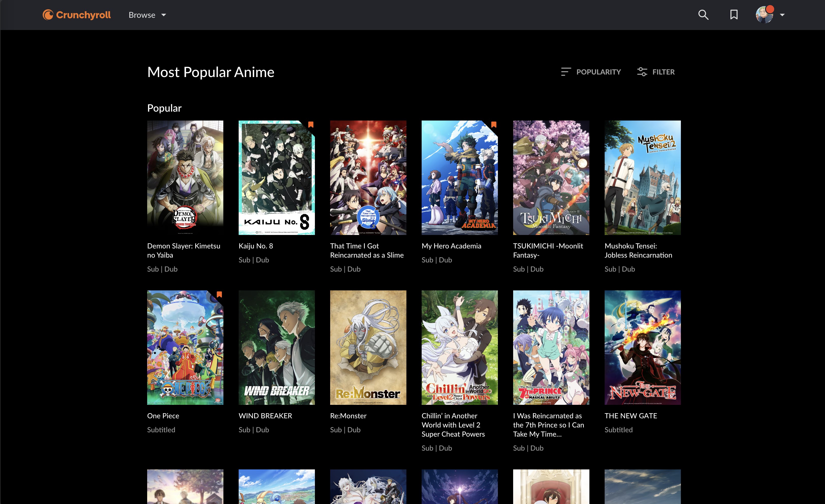Open the search bar via the magnifier icon
Image resolution: width=825 pixels, height=504 pixels.
point(704,15)
